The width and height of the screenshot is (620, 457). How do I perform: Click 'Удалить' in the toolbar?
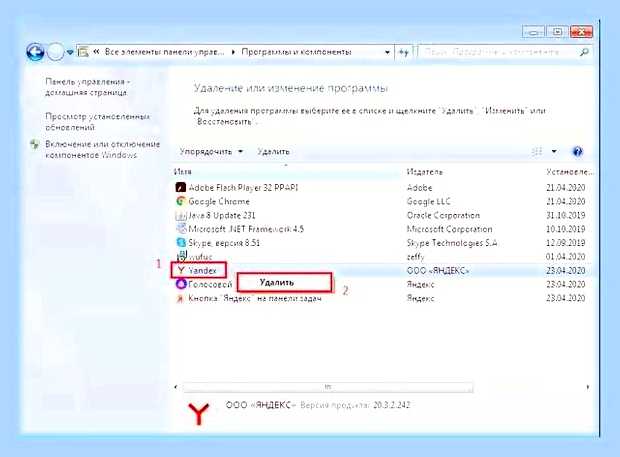coord(273,151)
